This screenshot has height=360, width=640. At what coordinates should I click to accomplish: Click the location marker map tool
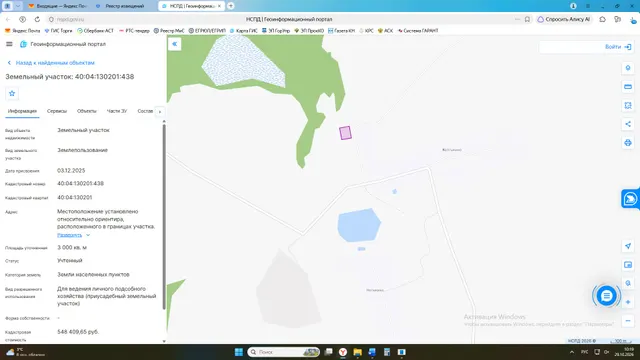[x=628, y=68]
